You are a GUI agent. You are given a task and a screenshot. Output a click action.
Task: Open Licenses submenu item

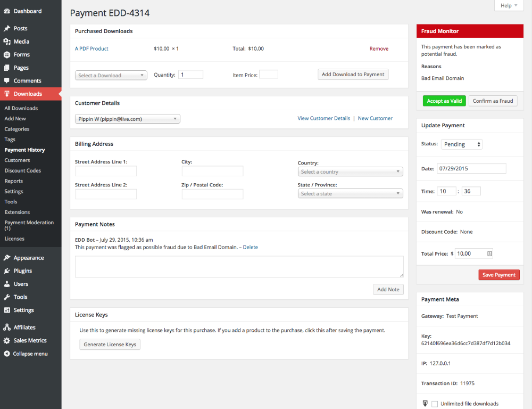pyautogui.click(x=14, y=239)
